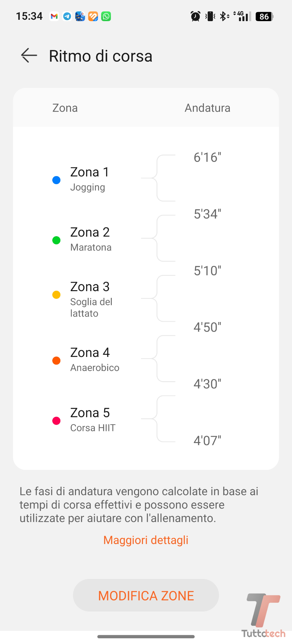Tap the vibration mode icon
This screenshot has height=644, width=292.
pos(210,16)
